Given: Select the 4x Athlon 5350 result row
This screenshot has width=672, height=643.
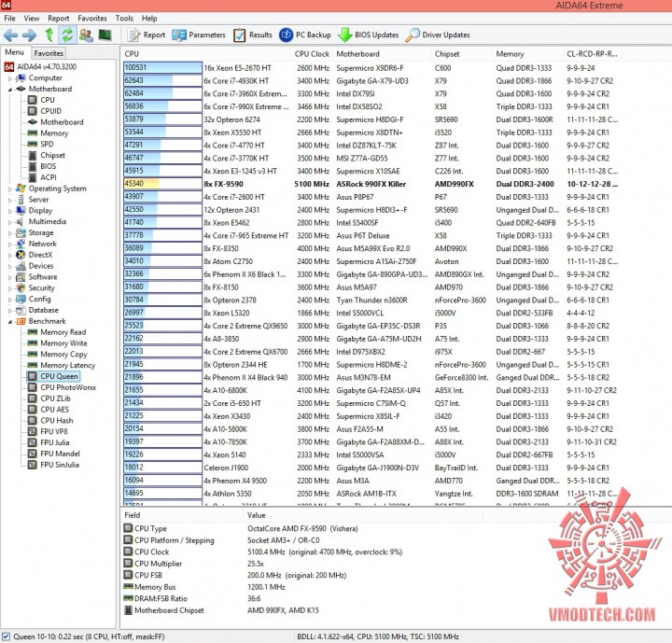Looking at the screenshot, I should click(x=371, y=494).
